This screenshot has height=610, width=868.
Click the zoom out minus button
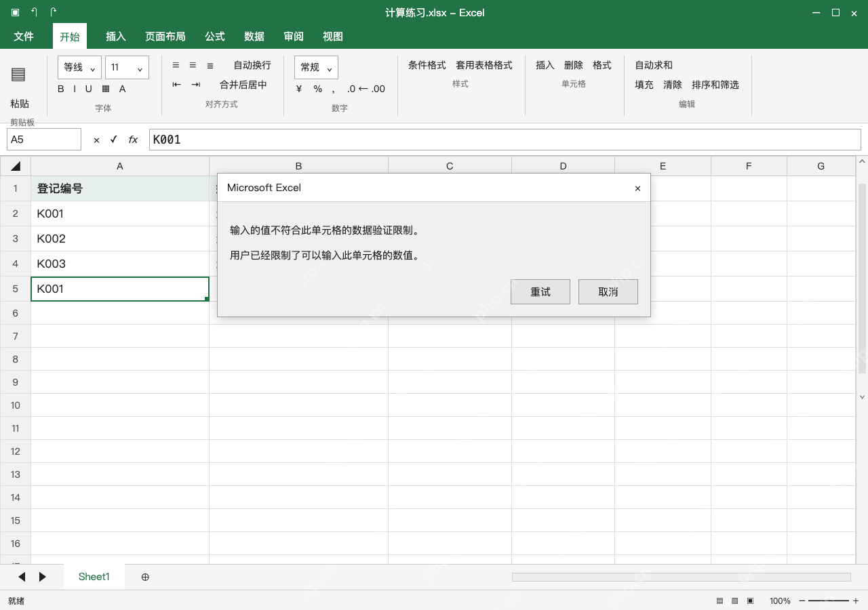[802, 601]
